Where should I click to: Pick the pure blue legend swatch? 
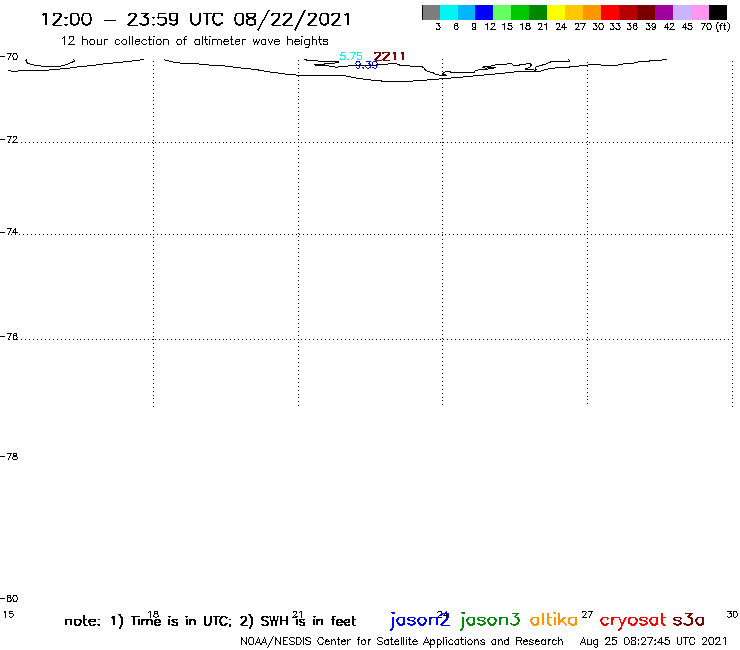tap(484, 12)
